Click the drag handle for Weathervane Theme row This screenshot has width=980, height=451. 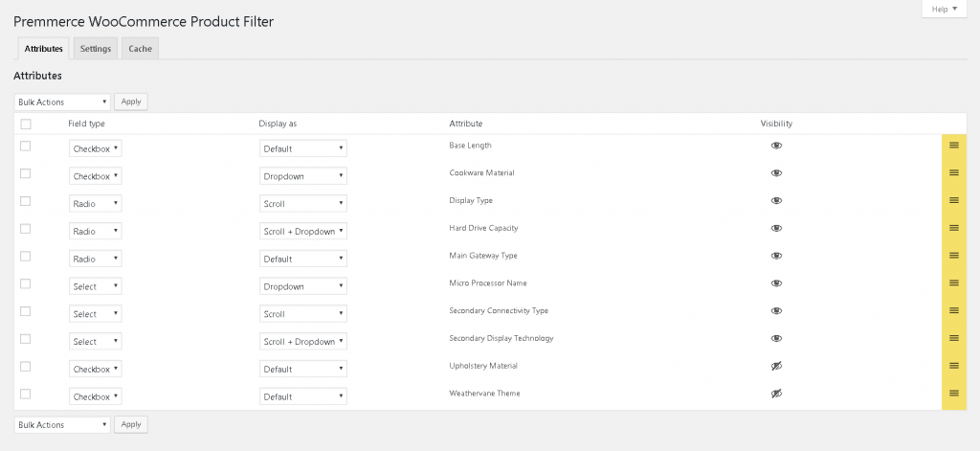tap(954, 393)
